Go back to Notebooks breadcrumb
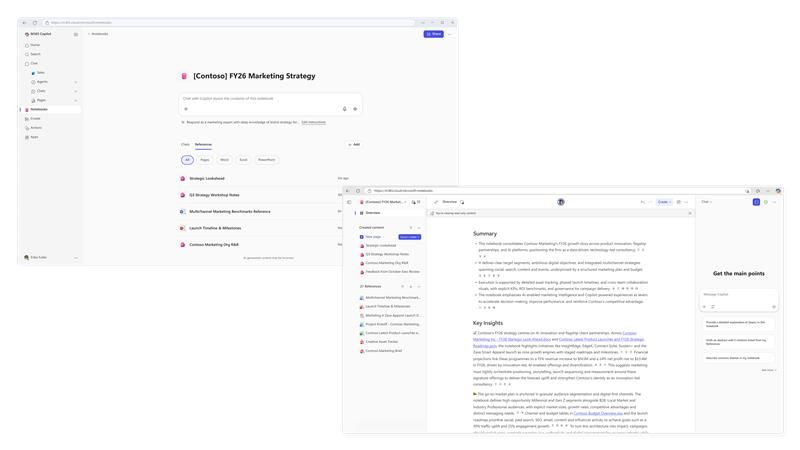Screen dimensions: 800x450 [x=99, y=34]
